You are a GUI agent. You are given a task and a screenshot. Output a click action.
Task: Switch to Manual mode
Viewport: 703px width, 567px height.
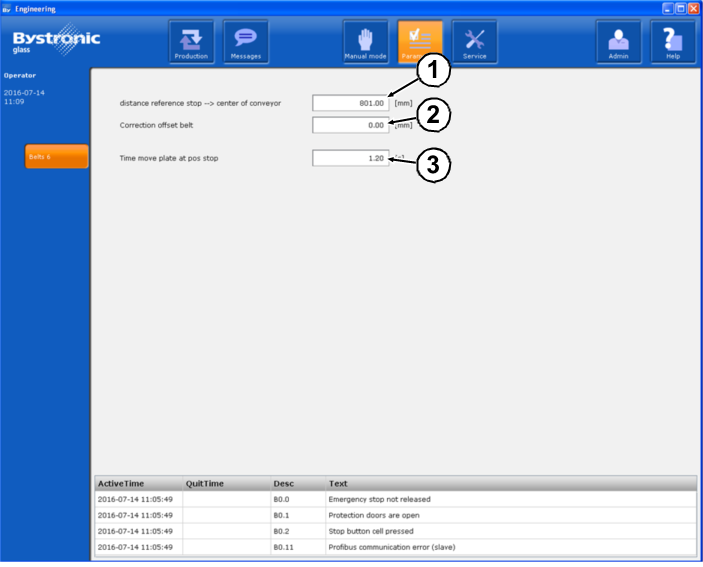point(365,42)
